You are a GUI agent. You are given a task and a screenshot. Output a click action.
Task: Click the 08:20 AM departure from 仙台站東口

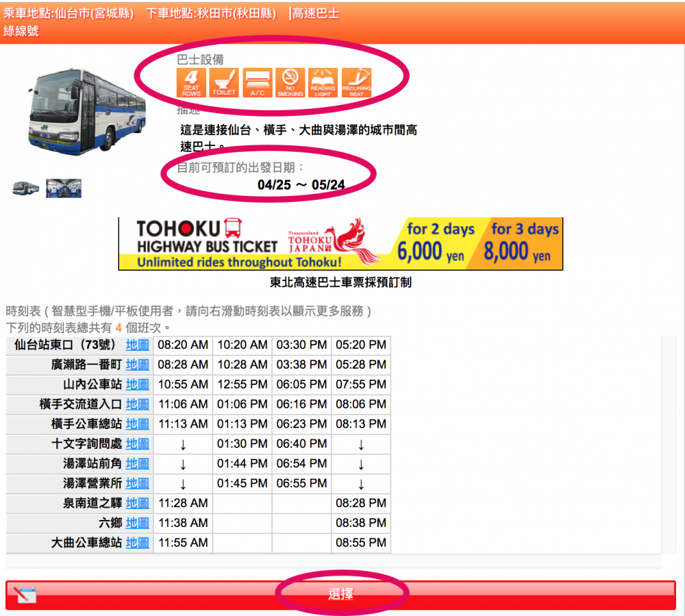tap(183, 345)
